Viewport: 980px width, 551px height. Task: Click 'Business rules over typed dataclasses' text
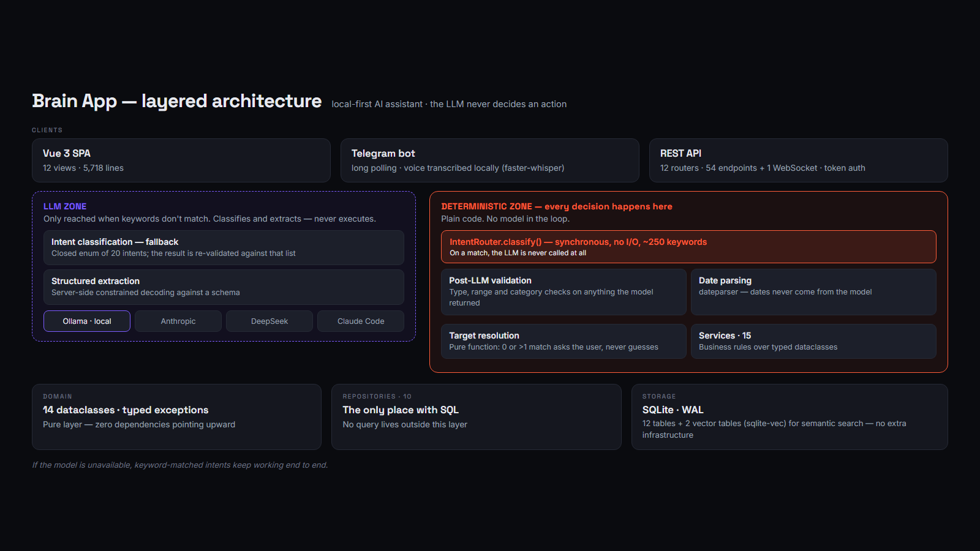(x=768, y=347)
